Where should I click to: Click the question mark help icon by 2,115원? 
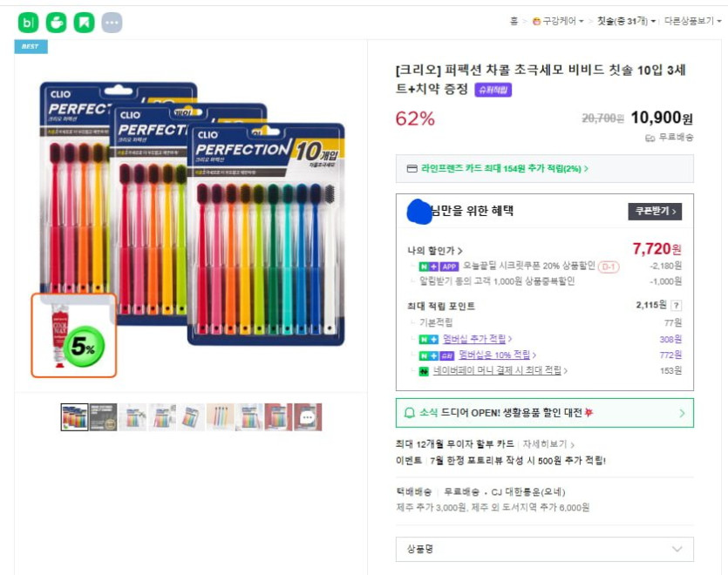tap(677, 306)
